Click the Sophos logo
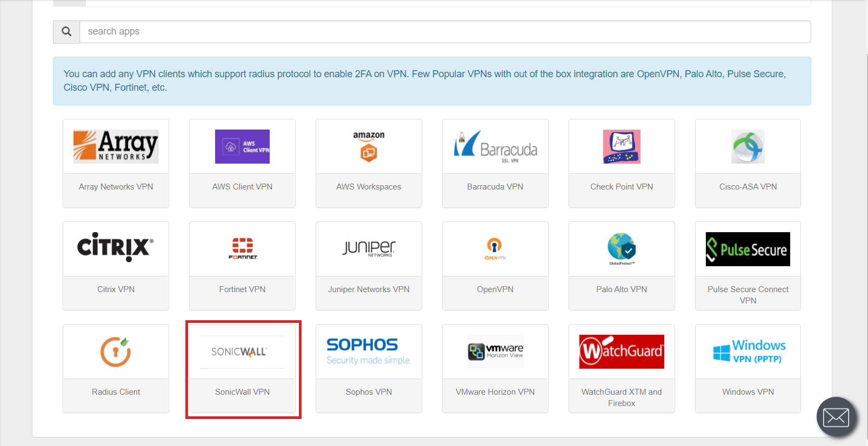Viewport: 868px width, 446px height. click(369, 352)
